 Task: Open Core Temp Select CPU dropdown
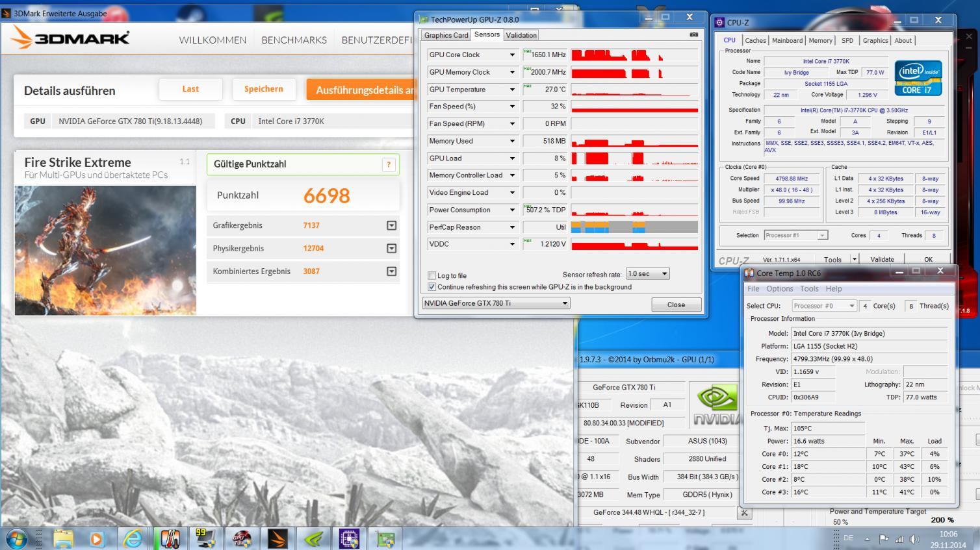[x=824, y=306]
